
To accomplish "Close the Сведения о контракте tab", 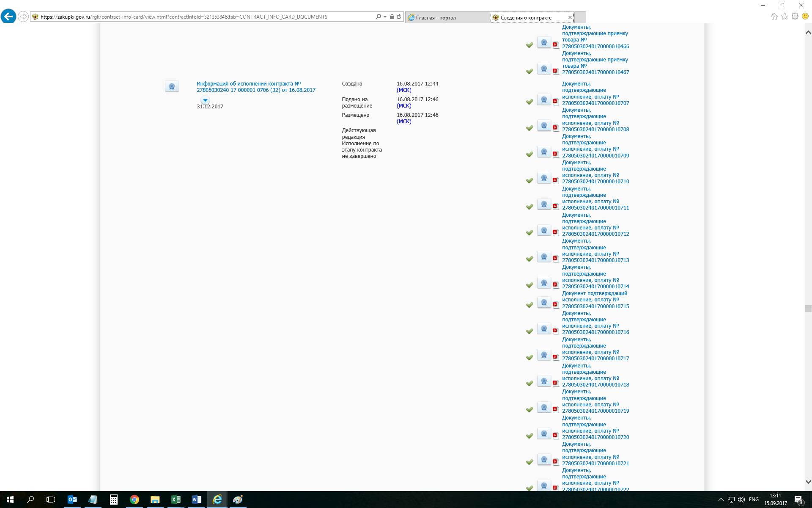I will click(570, 17).
